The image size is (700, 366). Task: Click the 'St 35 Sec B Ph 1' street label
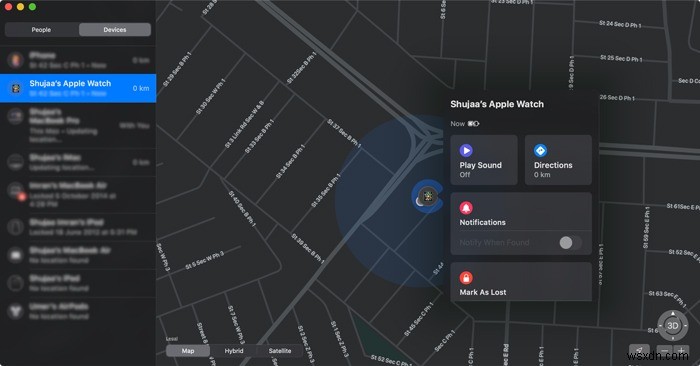pos(326,191)
